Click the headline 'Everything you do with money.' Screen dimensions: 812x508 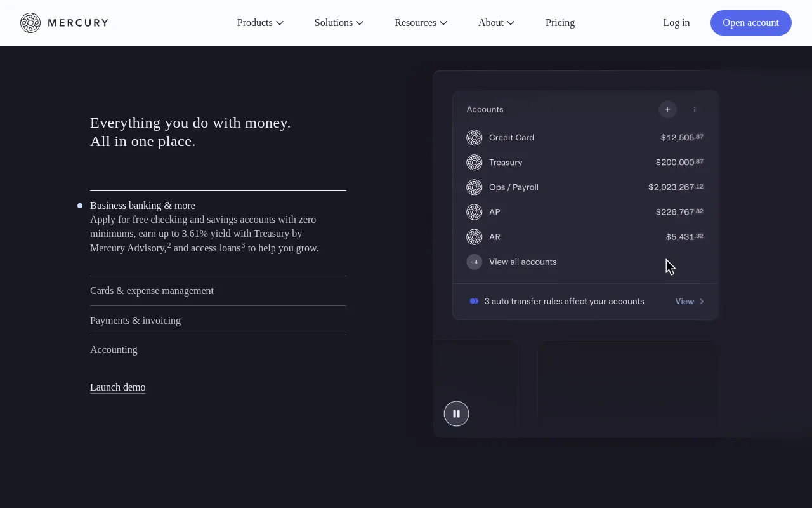pos(190,123)
